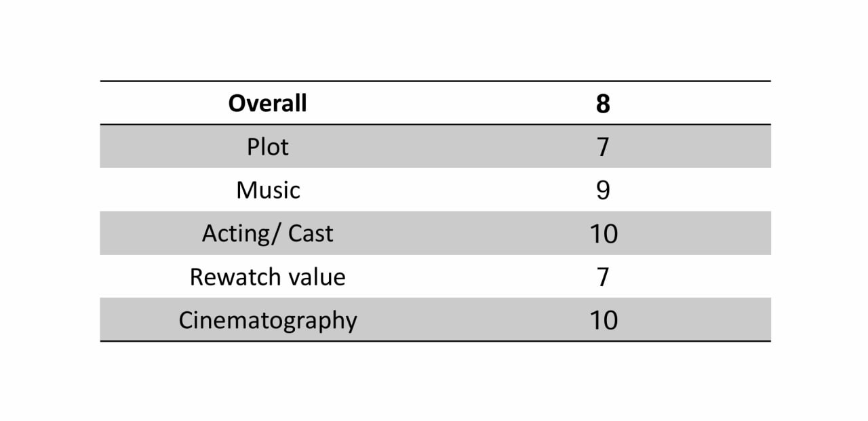Click the word "Cast" in the table
868x421 pixels.
point(311,234)
